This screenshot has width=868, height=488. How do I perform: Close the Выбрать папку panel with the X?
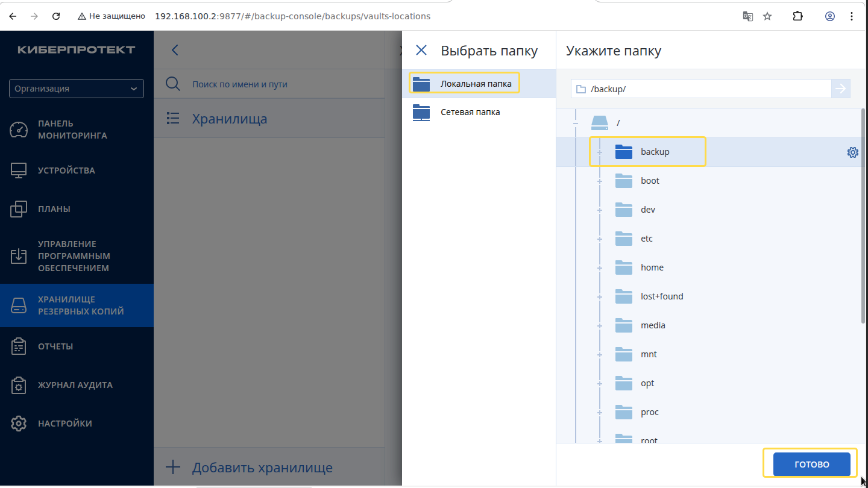(x=421, y=50)
